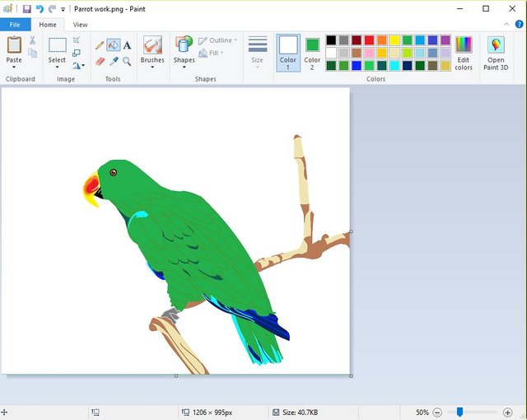527x420 pixels.
Task: Open Paint 3D
Action: [x=496, y=54]
